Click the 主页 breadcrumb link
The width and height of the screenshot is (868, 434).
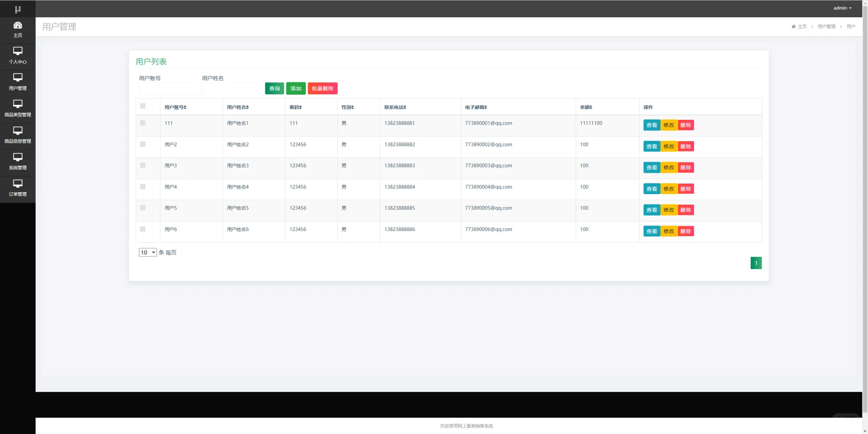(802, 27)
